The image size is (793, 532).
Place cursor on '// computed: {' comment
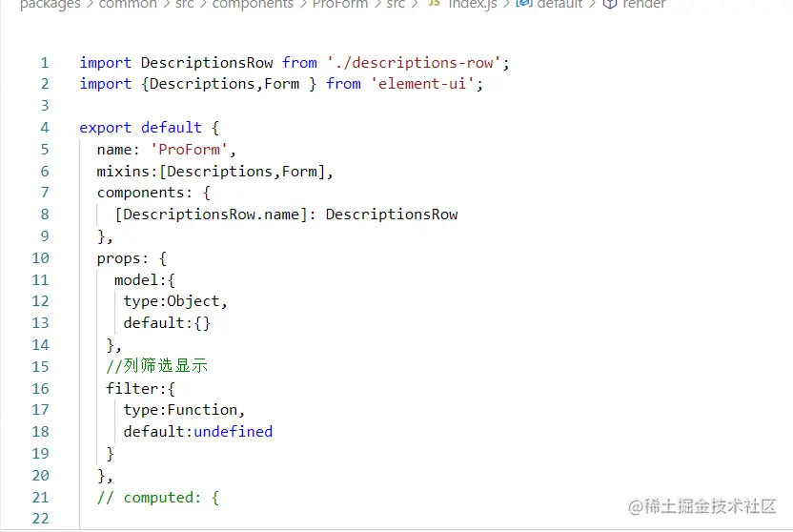pos(158,498)
